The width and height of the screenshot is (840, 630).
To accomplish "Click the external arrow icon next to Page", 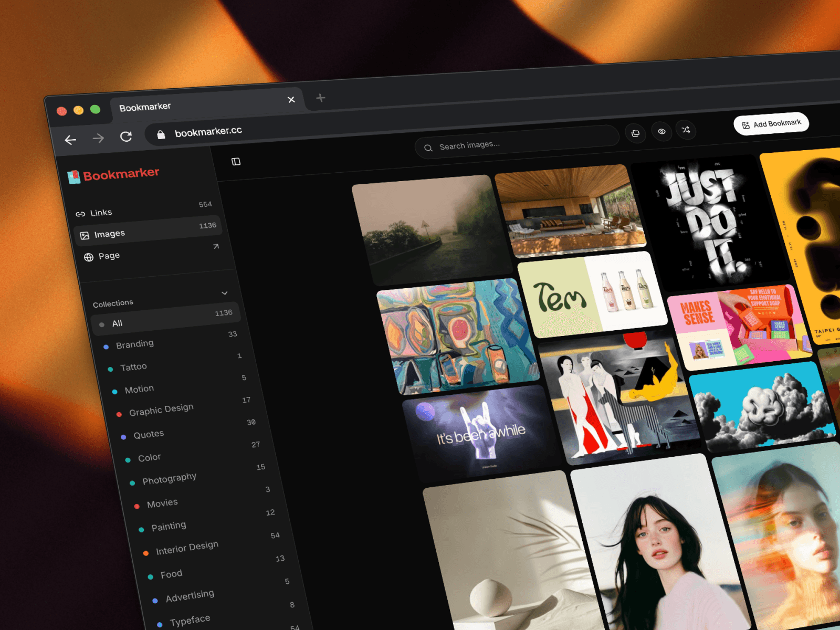I will 216,246.
